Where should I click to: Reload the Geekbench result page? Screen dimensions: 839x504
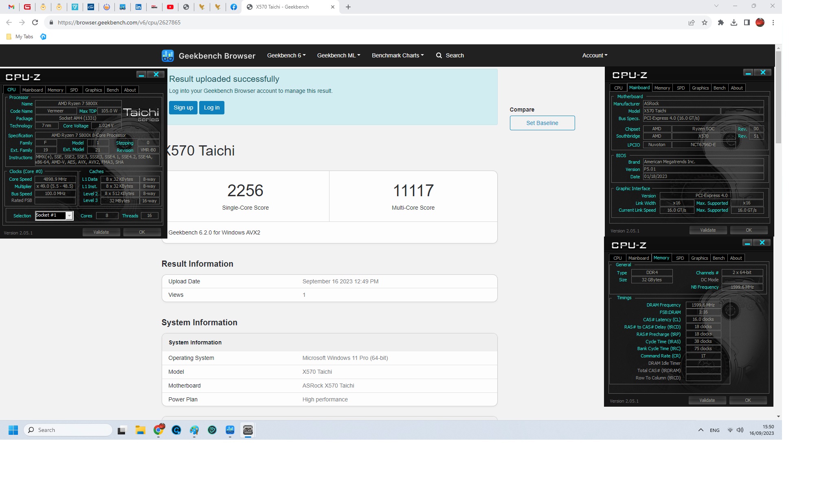pyautogui.click(x=35, y=22)
